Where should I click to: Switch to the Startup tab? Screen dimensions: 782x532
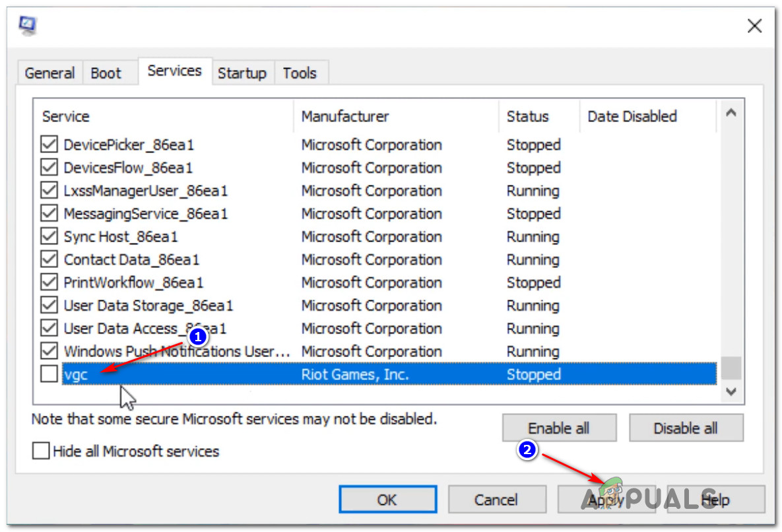[242, 73]
